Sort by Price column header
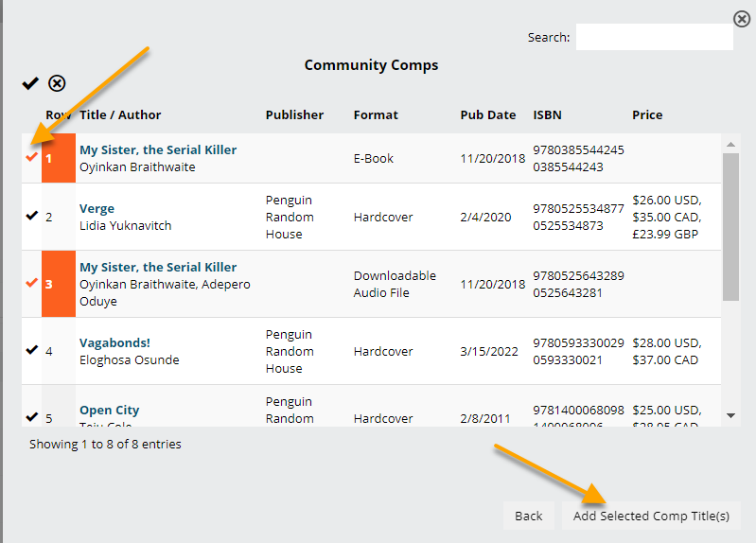The image size is (756, 543). click(x=647, y=114)
